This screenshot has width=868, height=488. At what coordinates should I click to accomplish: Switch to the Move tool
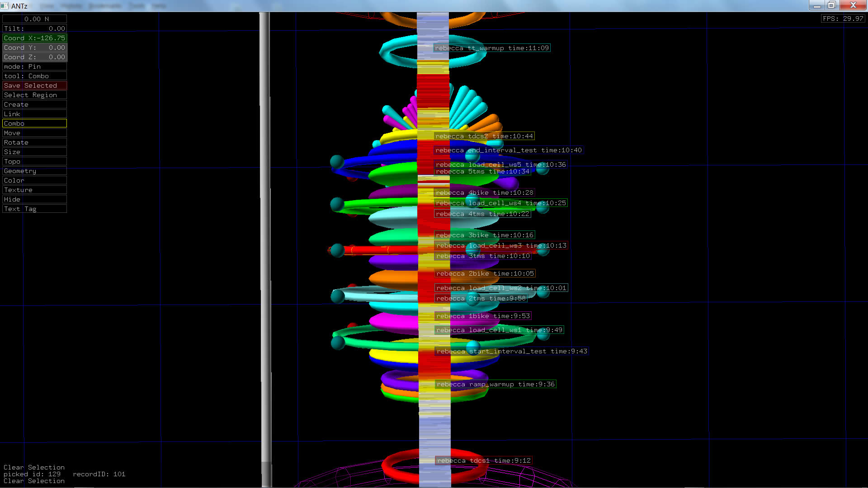(34, 133)
